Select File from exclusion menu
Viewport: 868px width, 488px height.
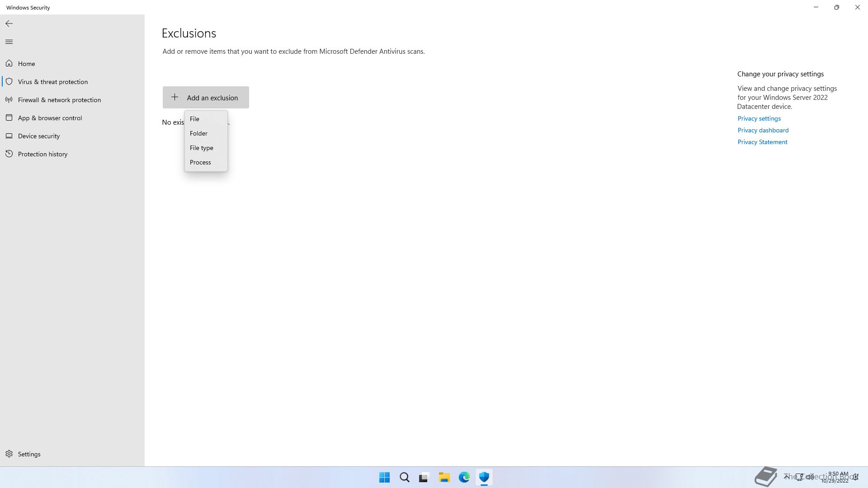pyautogui.click(x=195, y=119)
